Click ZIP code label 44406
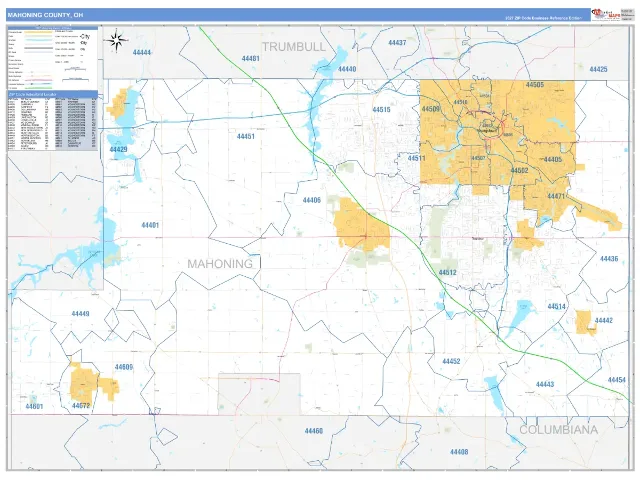This screenshot has width=640, height=480. pyautogui.click(x=311, y=200)
